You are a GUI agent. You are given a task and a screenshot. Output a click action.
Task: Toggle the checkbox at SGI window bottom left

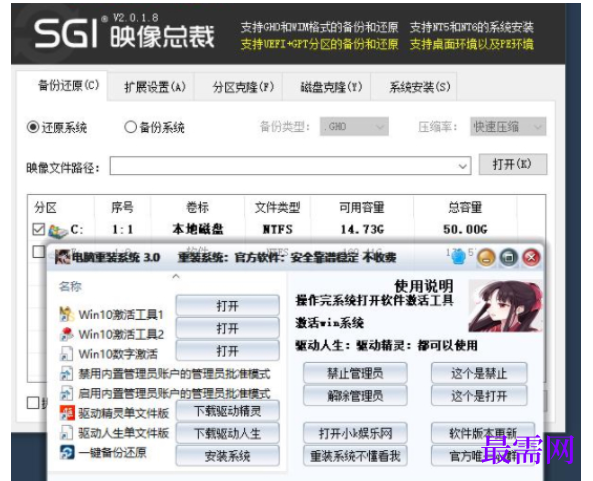[33, 403]
